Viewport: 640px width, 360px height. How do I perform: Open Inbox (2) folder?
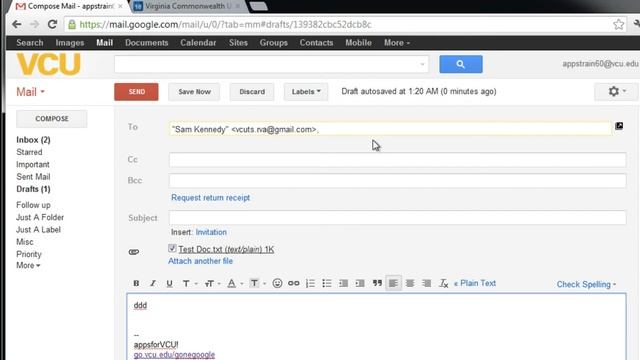pyautogui.click(x=33, y=140)
